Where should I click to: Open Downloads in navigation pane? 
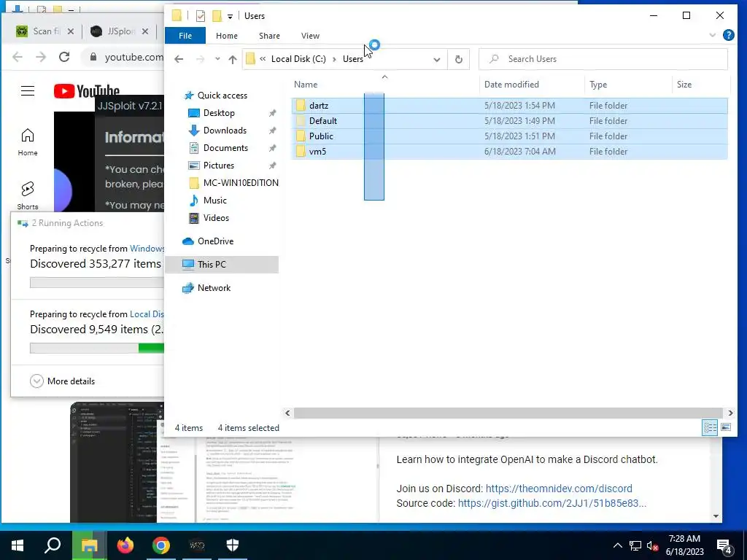225,131
